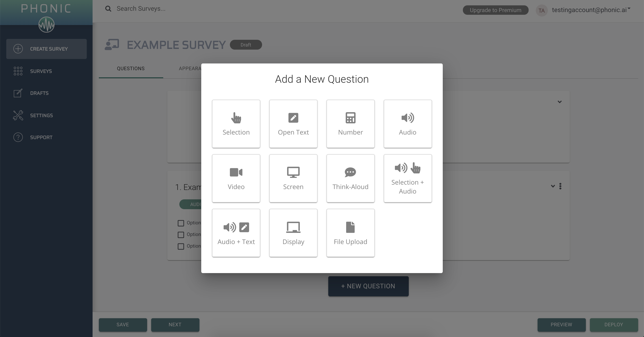This screenshot has height=337, width=644.
Task: Select the Audio question type
Action: [407, 124]
